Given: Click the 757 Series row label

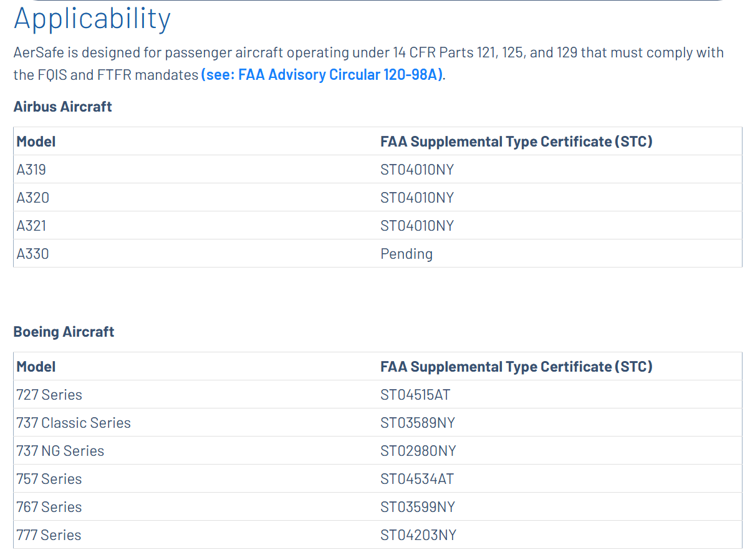Looking at the screenshot, I should click(49, 479).
